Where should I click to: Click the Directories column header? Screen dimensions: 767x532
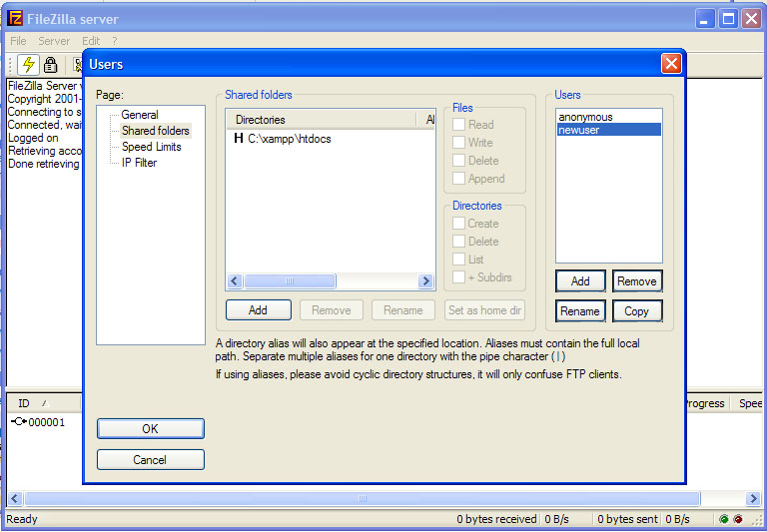click(x=321, y=120)
